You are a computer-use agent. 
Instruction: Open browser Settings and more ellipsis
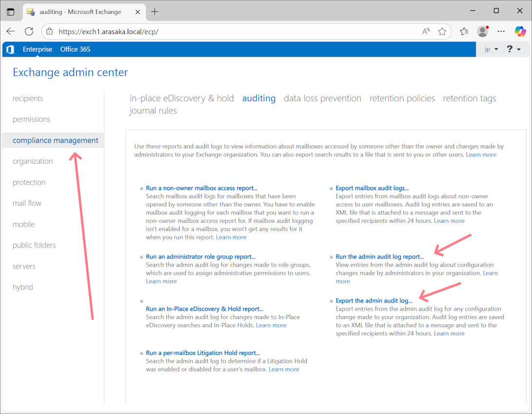(x=501, y=31)
